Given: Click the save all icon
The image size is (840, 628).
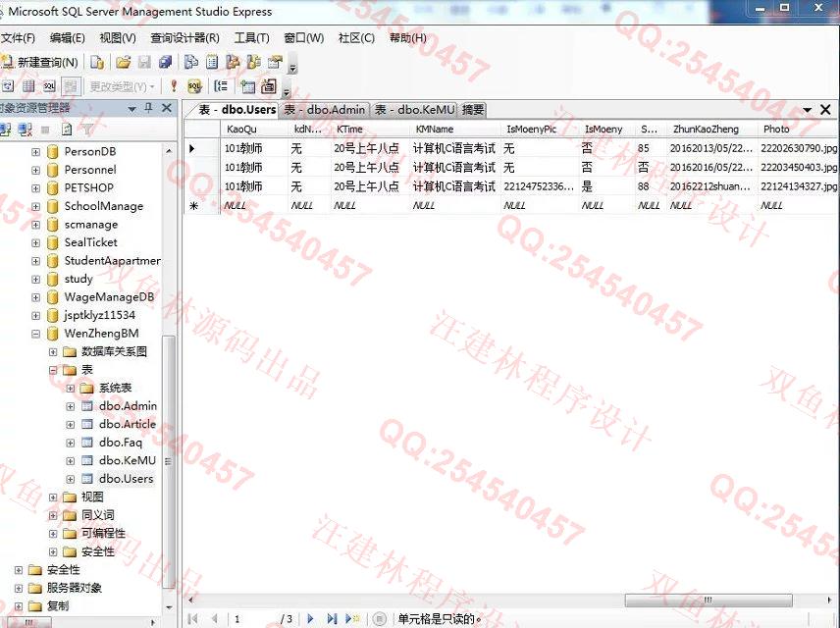Looking at the screenshot, I should [x=166, y=63].
